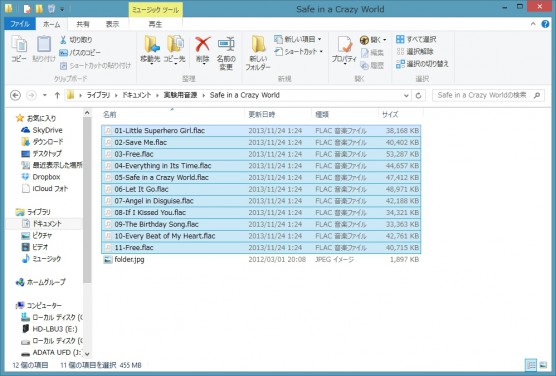Switch to Large icons view in status bar
The height and width of the screenshot is (376, 556).
tap(543, 365)
